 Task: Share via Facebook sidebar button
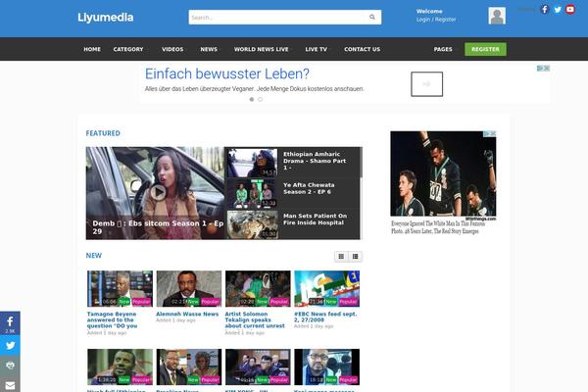[x=10, y=322]
